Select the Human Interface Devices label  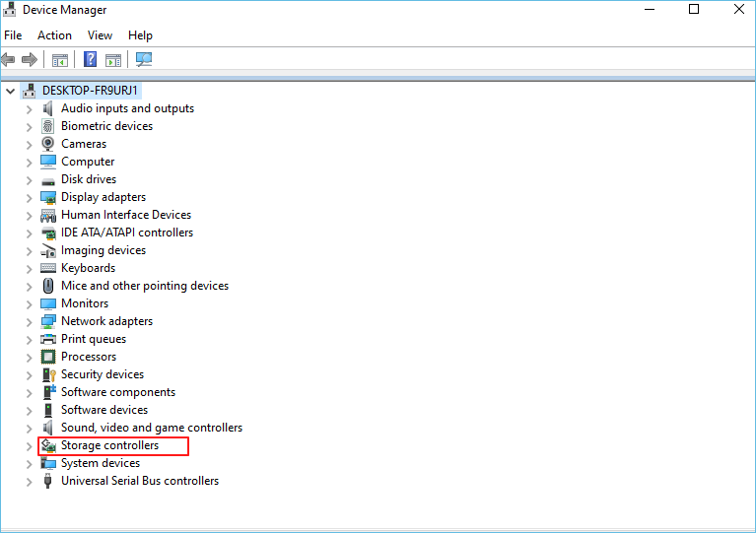tap(126, 215)
